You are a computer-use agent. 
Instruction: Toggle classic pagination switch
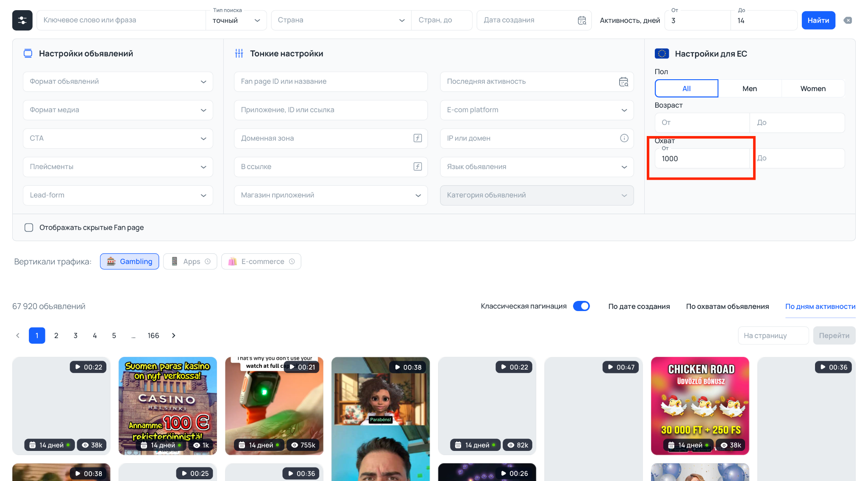(x=581, y=306)
